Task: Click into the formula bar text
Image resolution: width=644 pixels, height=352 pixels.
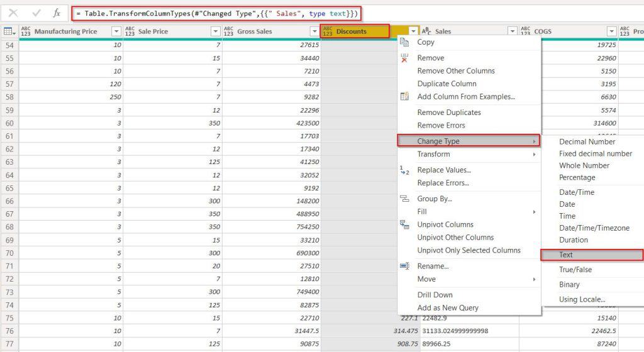Action: coord(217,14)
